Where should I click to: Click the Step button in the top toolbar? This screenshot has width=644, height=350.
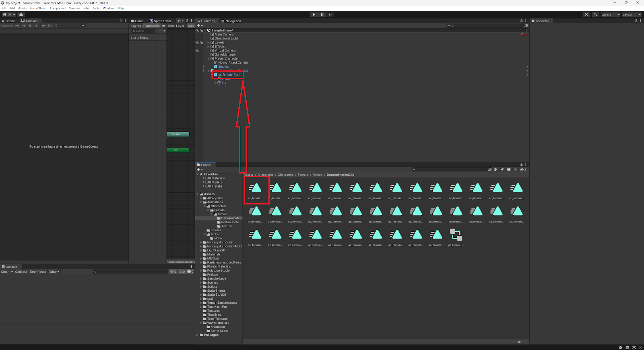point(330,14)
